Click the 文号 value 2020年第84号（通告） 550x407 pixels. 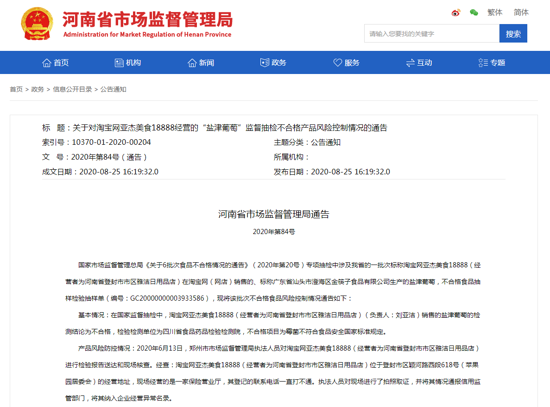tap(109, 157)
